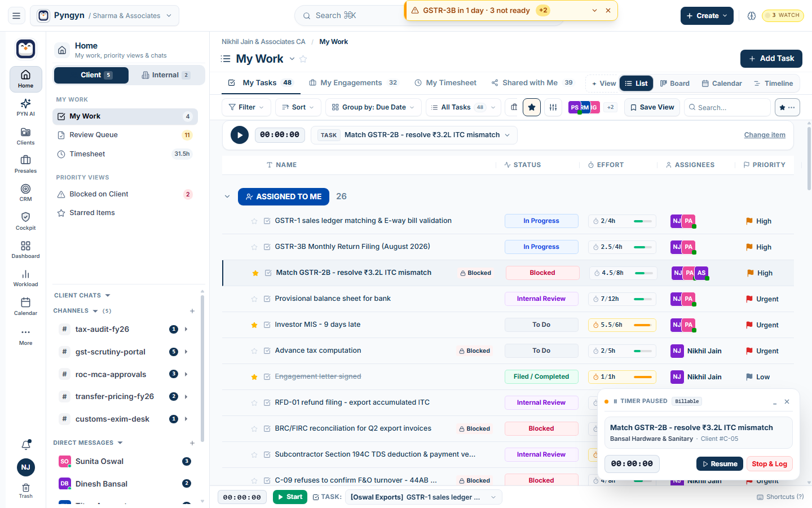Uncheck the Engagement letter signed task
The width and height of the screenshot is (812, 508).
tap(267, 377)
